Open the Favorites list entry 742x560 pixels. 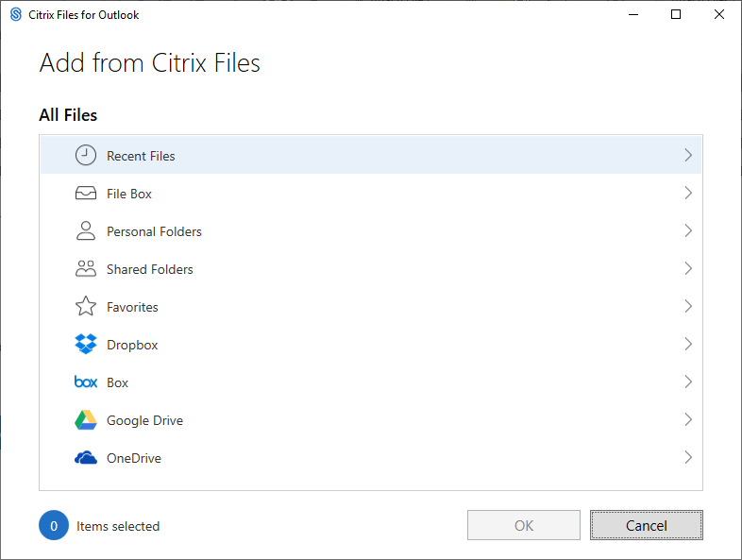pyautogui.click(x=132, y=307)
